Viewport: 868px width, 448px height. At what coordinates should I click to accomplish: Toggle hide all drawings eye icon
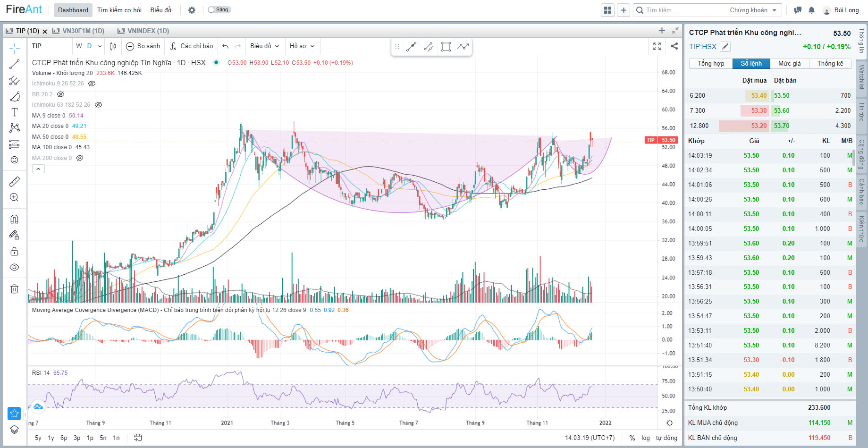pyautogui.click(x=14, y=267)
